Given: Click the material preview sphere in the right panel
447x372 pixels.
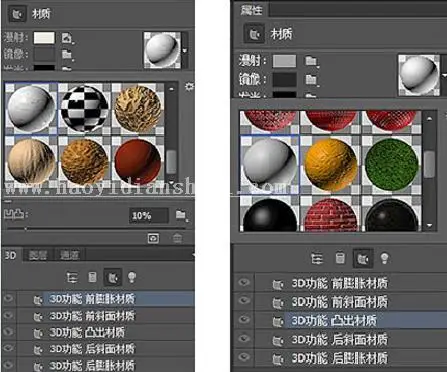Looking at the screenshot, I should pyautogui.click(x=419, y=75).
